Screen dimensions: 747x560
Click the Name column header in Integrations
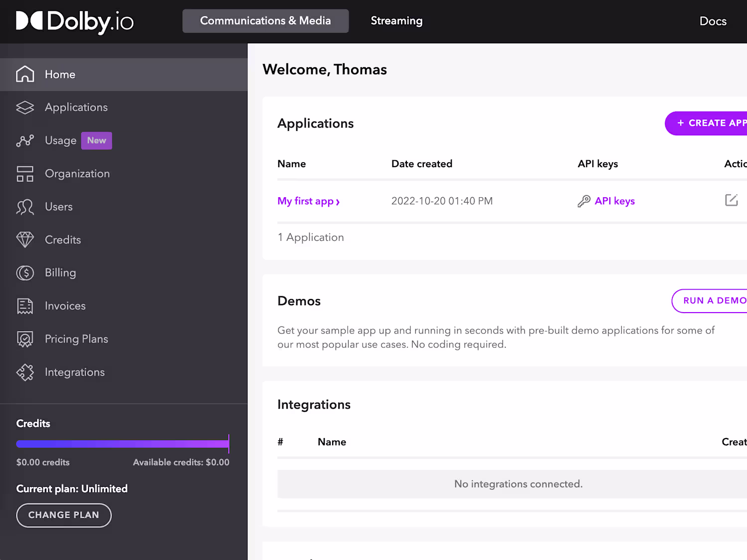[x=332, y=442]
